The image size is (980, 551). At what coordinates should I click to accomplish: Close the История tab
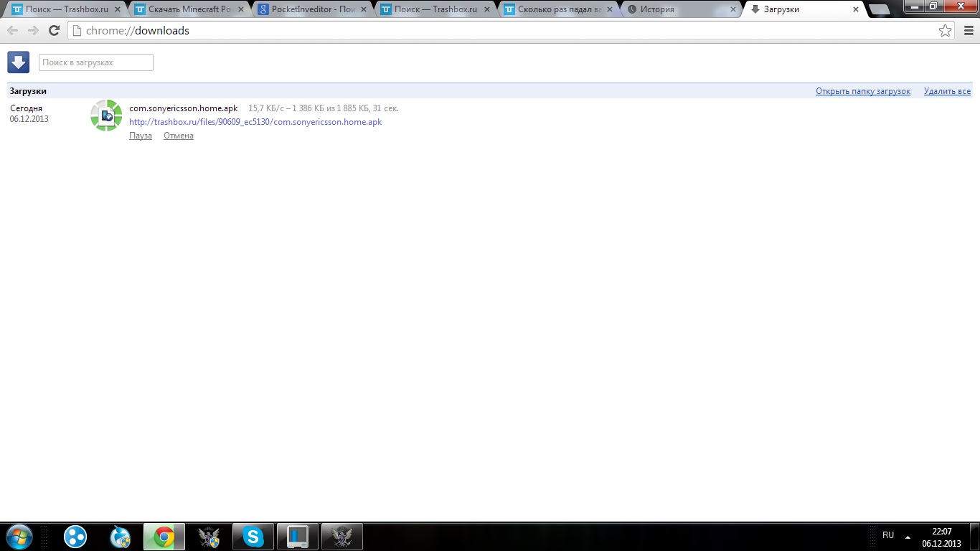pyautogui.click(x=732, y=10)
